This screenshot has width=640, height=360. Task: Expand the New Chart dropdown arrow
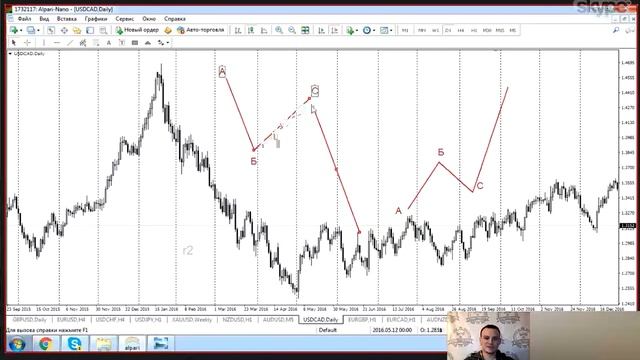20,31
